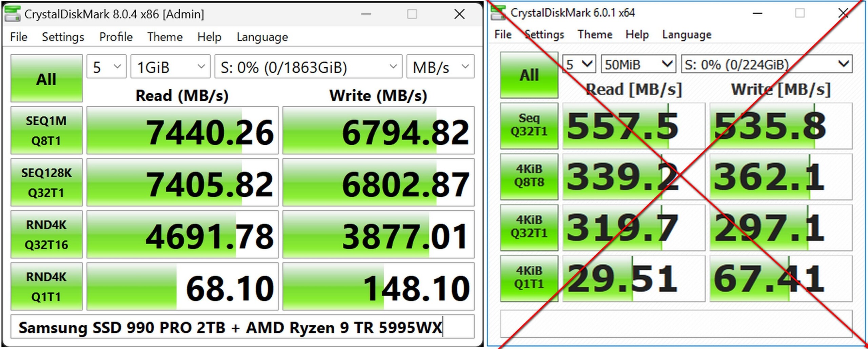Run All tests in CrystalDiskMark 8.0.4
This screenshot has width=868, height=349.
pos(46,78)
